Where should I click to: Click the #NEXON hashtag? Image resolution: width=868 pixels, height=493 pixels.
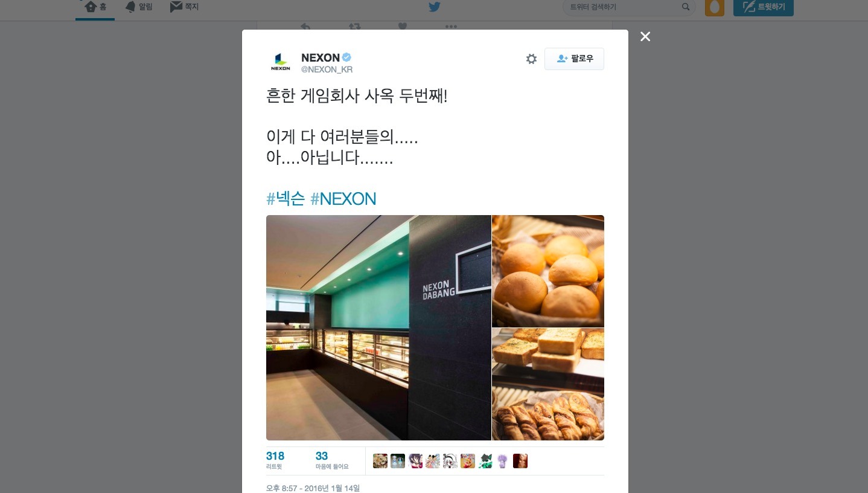pyautogui.click(x=343, y=199)
